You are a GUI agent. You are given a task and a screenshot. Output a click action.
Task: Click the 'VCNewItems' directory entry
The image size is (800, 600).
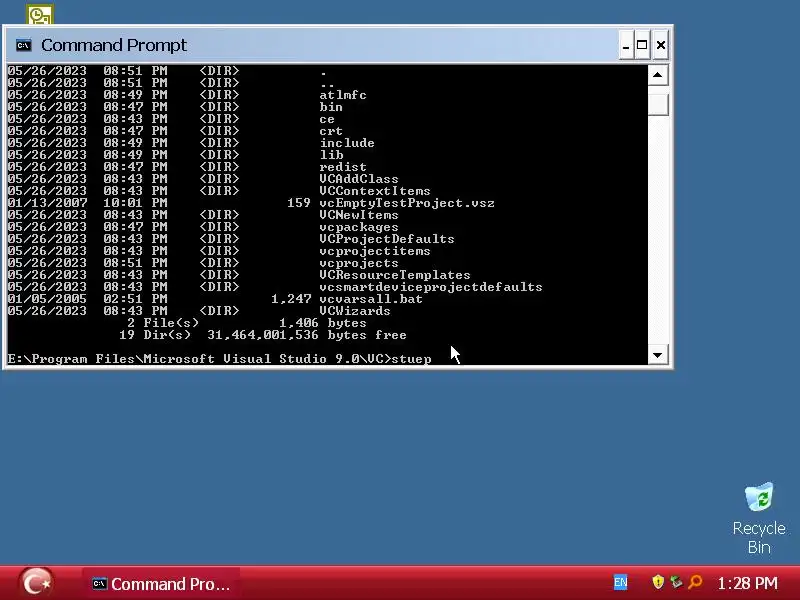pyautogui.click(x=359, y=215)
